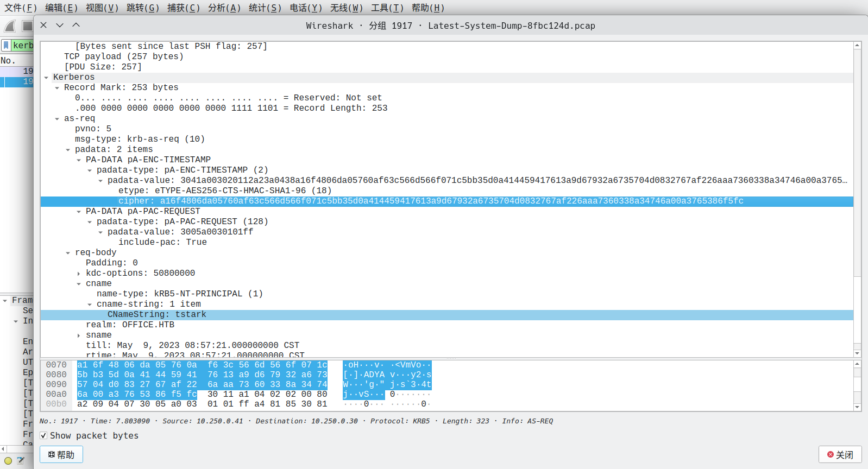Screen dimensions: 868x469
Task: Click the up chevron in dialog title bar
Action: (x=76, y=25)
